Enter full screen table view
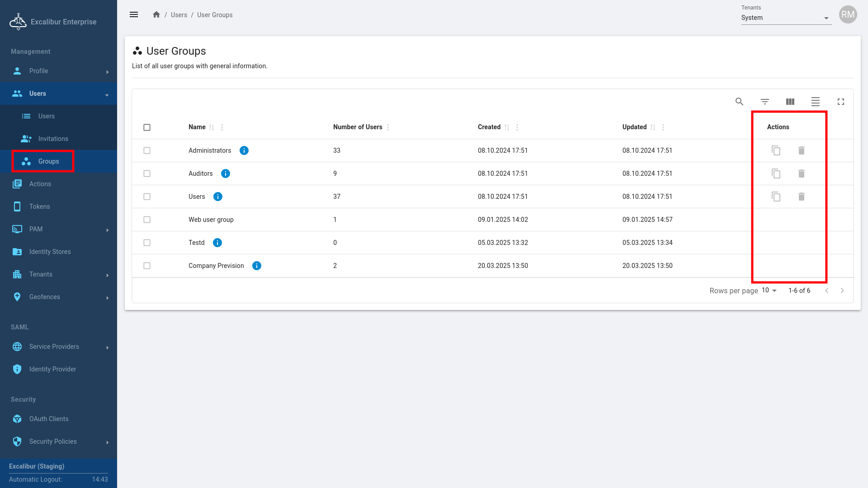 point(840,102)
